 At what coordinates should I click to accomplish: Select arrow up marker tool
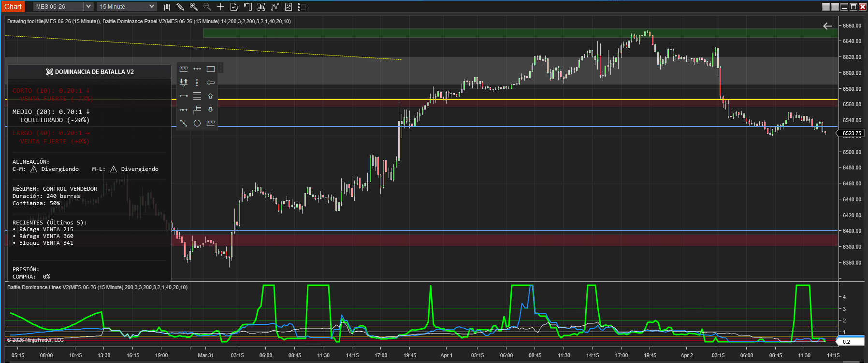(211, 96)
